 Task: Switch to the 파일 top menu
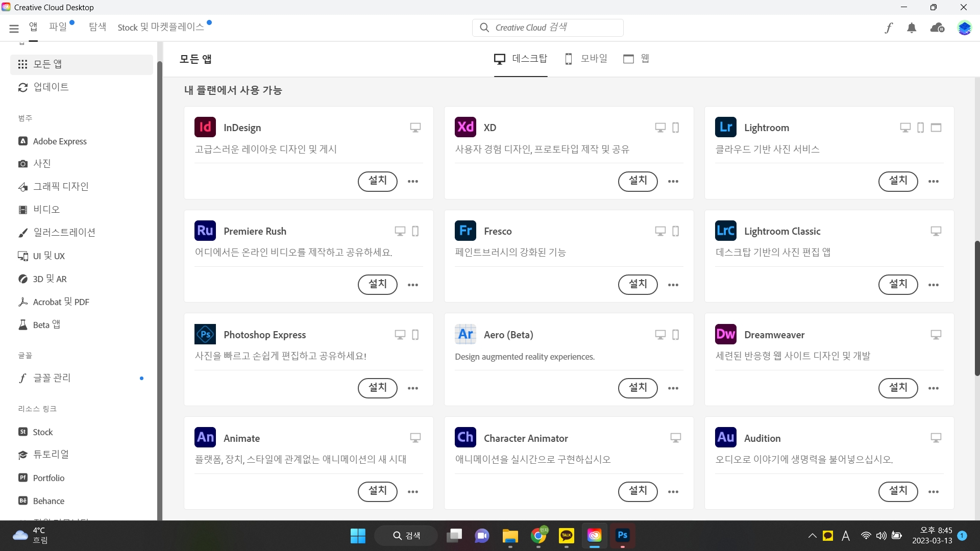pyautogui.click(x=58, y=27)
